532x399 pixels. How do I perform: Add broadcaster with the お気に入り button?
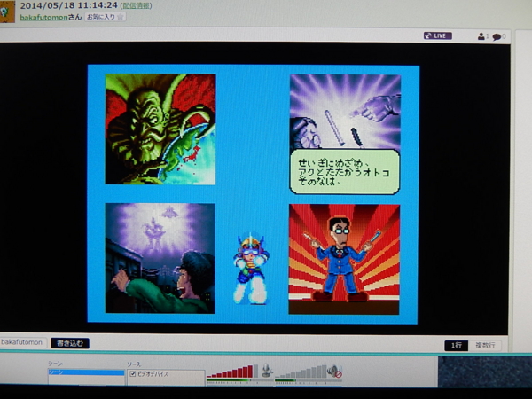coord(106,17)
